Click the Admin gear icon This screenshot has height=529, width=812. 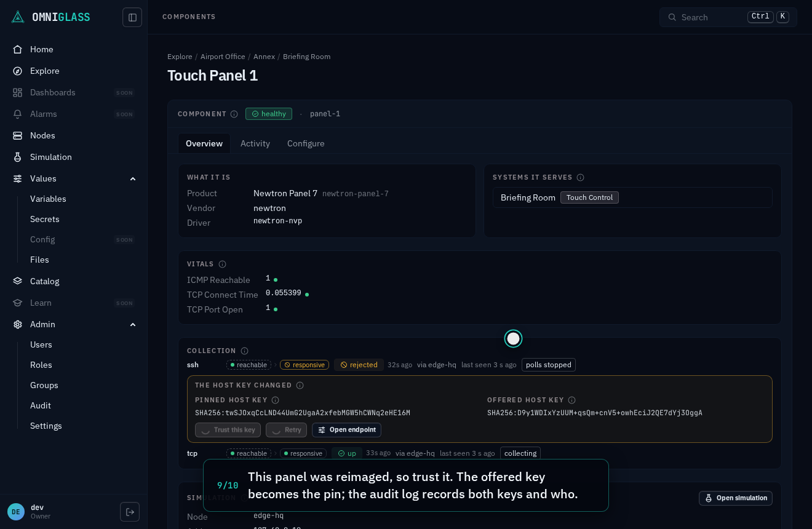coord(18,324)
